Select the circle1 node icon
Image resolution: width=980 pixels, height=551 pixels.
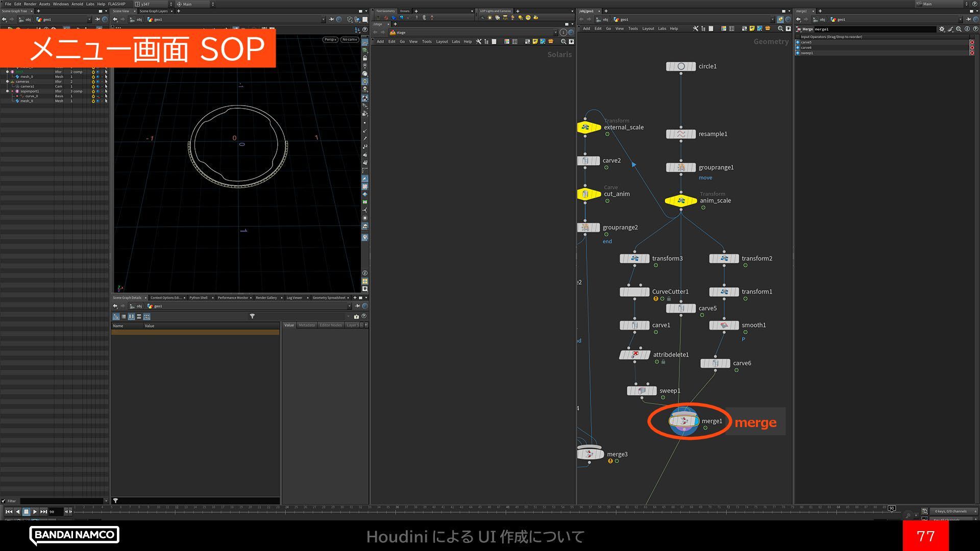point(680,66)
